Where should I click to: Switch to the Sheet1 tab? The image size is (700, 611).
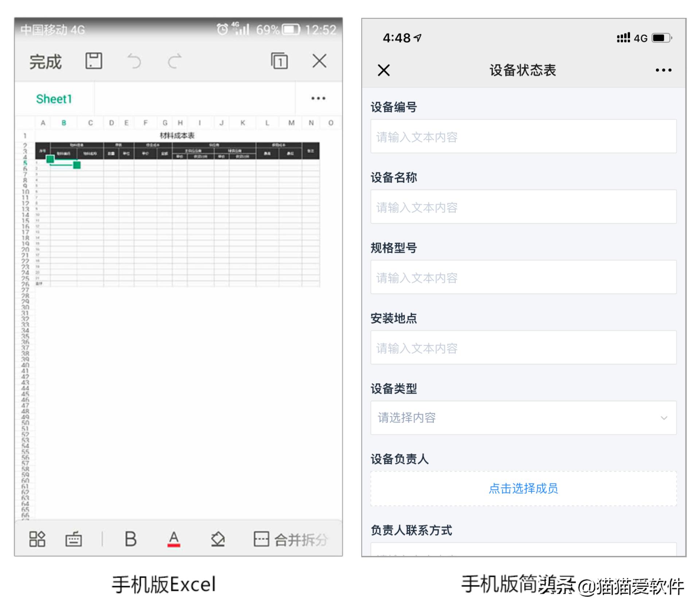tap(53, 99)
